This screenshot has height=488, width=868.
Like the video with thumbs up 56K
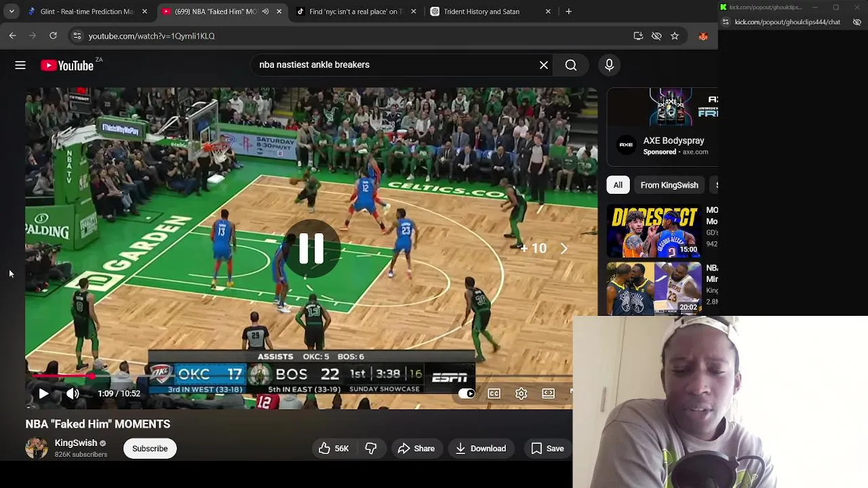(334, 449)
